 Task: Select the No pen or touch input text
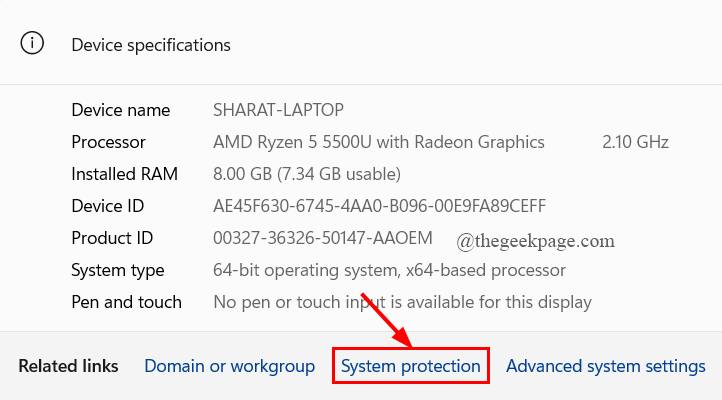(x=402, y=302)
